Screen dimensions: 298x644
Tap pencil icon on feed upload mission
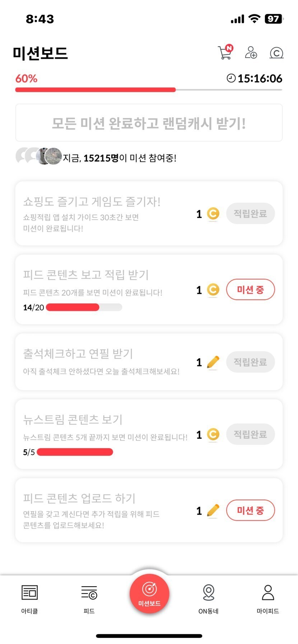click(213, 511)
